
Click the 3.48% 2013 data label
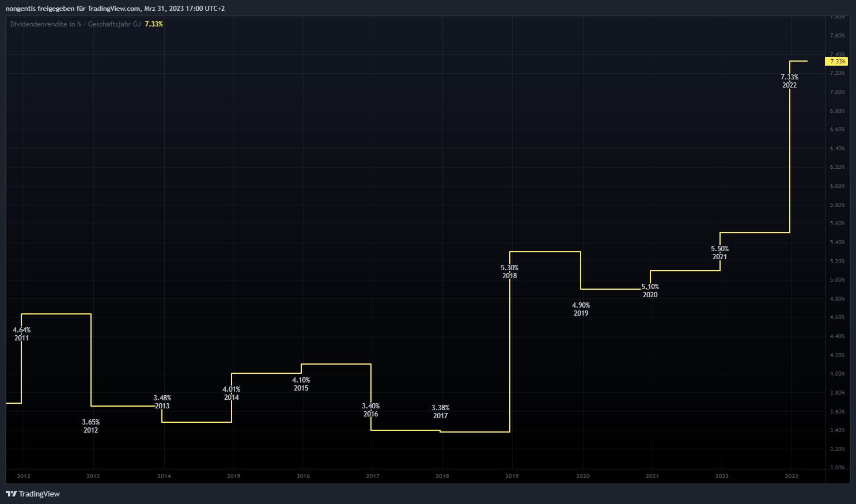click(162, 402)
